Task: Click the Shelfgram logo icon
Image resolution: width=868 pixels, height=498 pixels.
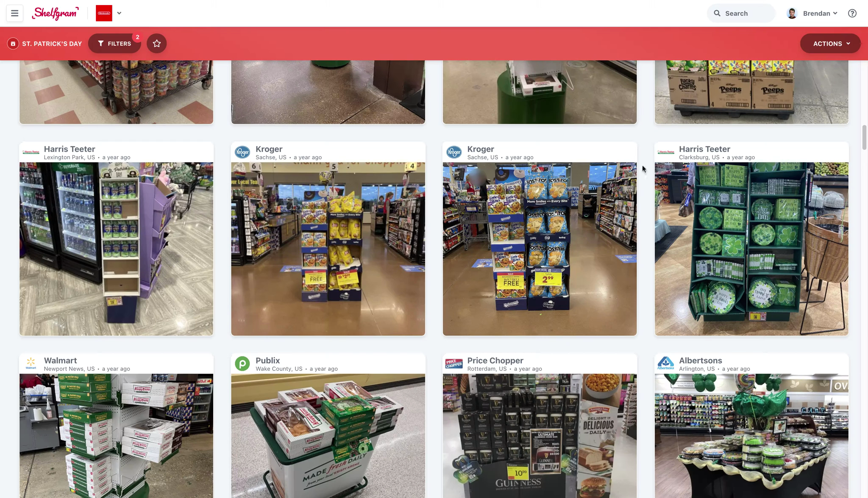Action: tap(56, 13)
